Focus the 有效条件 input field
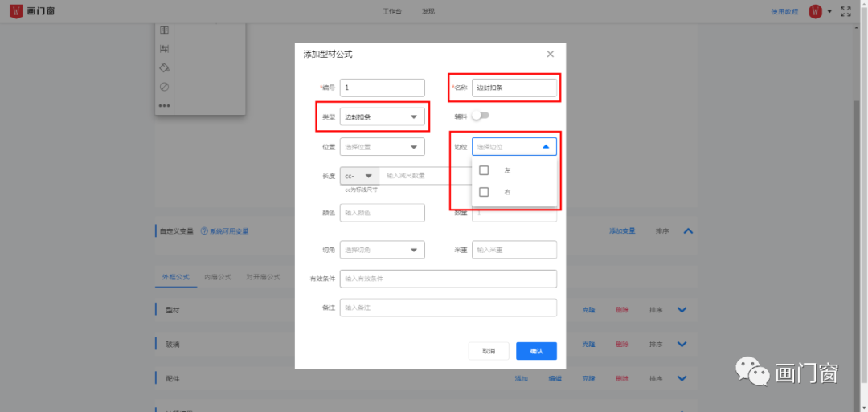The image size is (868, 412). coord(448,279)
